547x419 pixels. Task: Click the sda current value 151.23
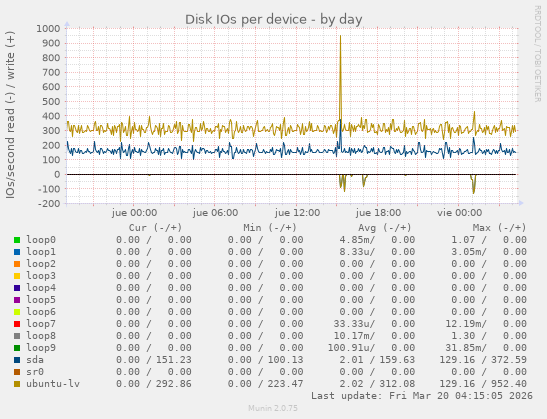pyautogui.click(x=174, y=360)
